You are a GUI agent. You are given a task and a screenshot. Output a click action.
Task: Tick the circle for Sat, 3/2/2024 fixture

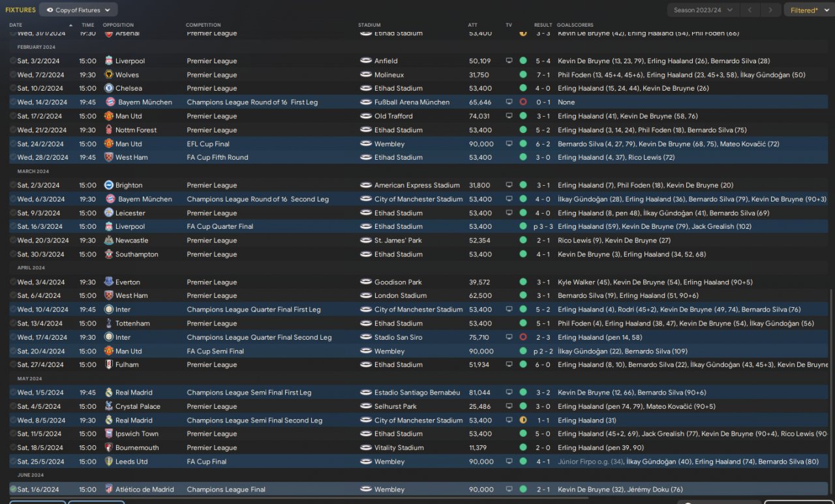point(13,61)
